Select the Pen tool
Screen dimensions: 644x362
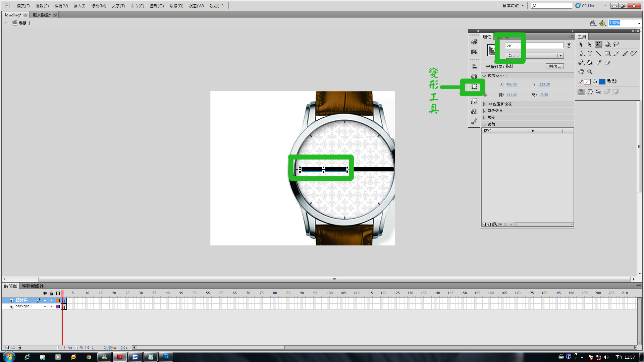[581, 53]
